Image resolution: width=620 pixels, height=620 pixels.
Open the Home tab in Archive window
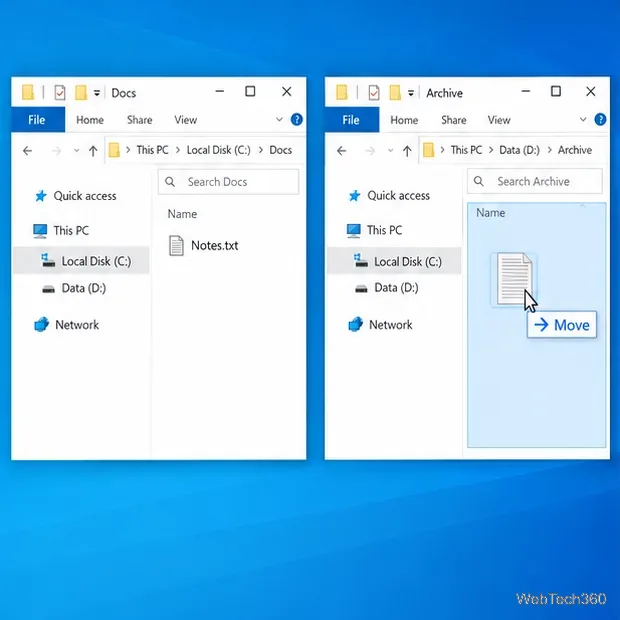coord(404,120)
